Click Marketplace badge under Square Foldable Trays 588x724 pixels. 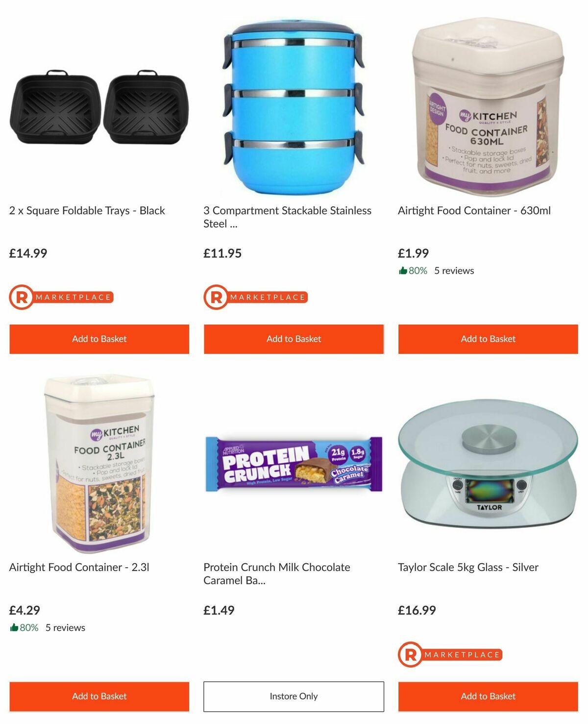point(62,297)
